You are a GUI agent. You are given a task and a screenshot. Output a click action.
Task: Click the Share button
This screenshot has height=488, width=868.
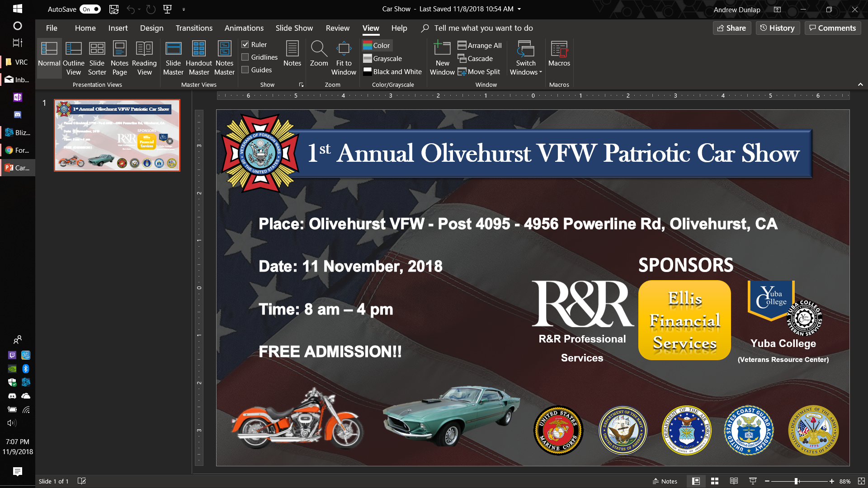click(x=731, y=28)
